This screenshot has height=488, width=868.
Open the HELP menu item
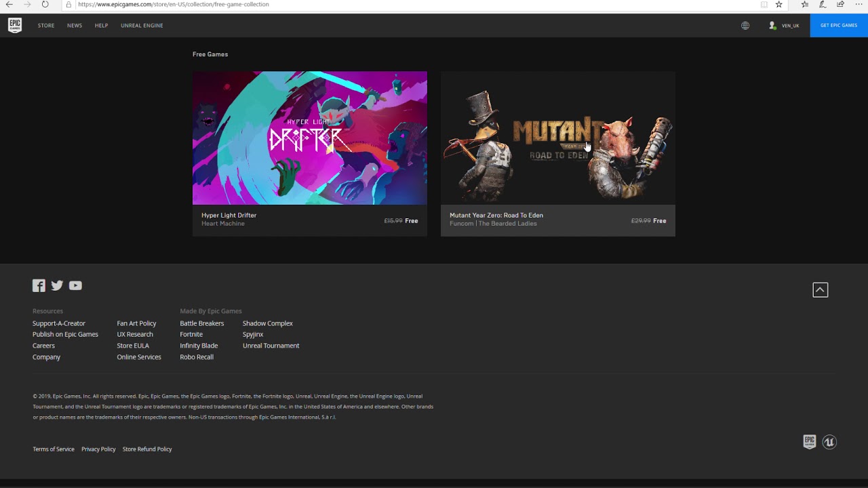point(101,25)
